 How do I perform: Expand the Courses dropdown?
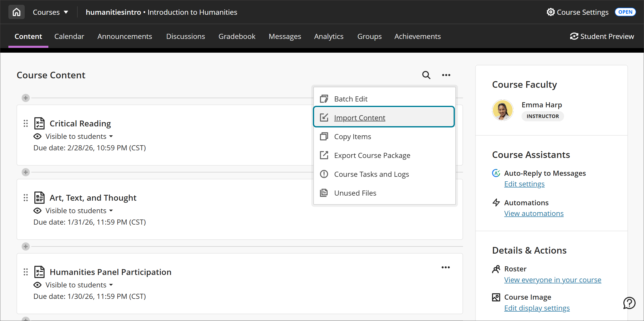[x=50, y=12]
